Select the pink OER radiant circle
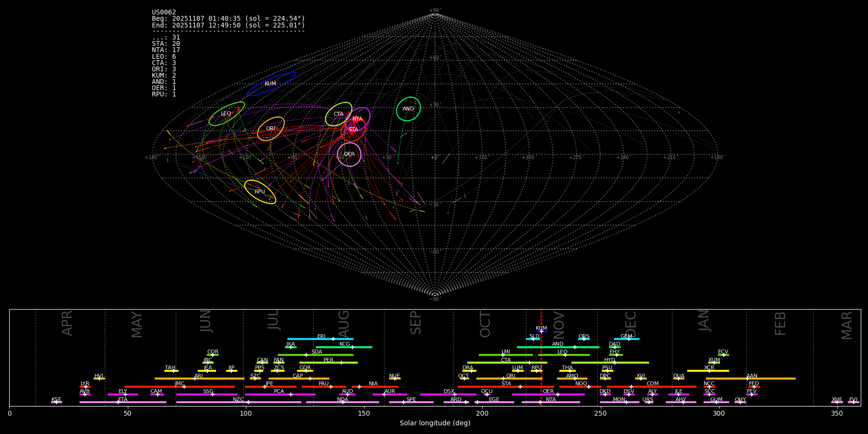The width and height of the screenshot is (868, 434). tap(349, 154)
